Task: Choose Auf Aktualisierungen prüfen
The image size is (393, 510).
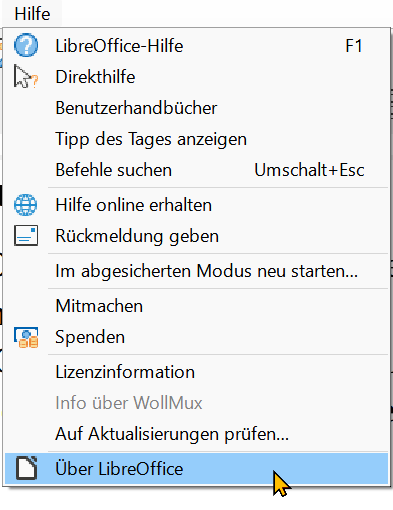Action: click(x=196, y=434)
